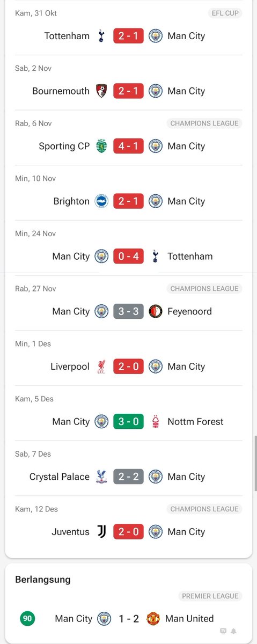Tap the TV broadcast icon on live match
The width and height of the screenshot is (257, 644).
tap(223, 631)
